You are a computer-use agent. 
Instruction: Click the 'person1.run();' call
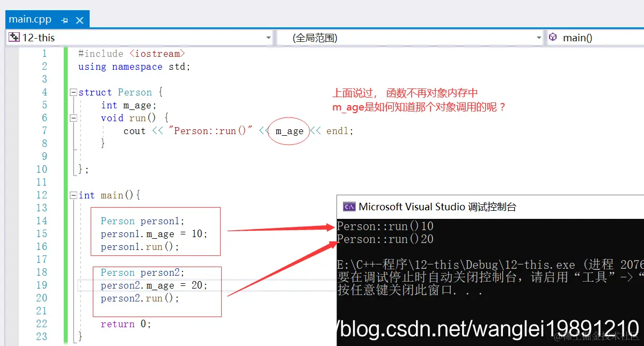(140, 247)
